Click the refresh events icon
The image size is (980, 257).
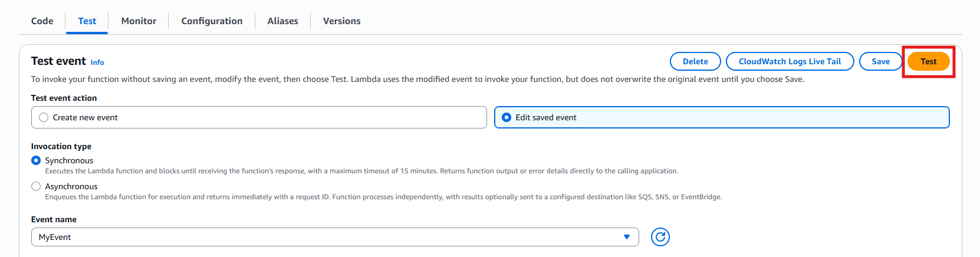(x=660, y=237)
